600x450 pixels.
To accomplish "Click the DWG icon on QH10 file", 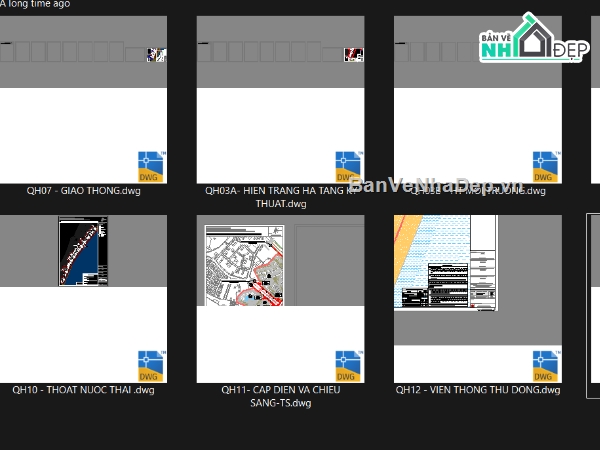I will point(152,366).
